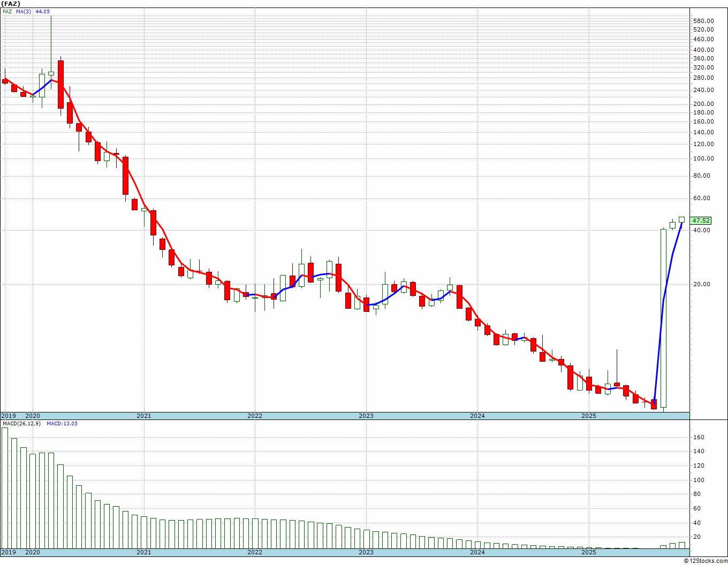Select the FAZ legend label
This screenshot has height=565, width=728.
pyautogui.click(x=7, y=11)
